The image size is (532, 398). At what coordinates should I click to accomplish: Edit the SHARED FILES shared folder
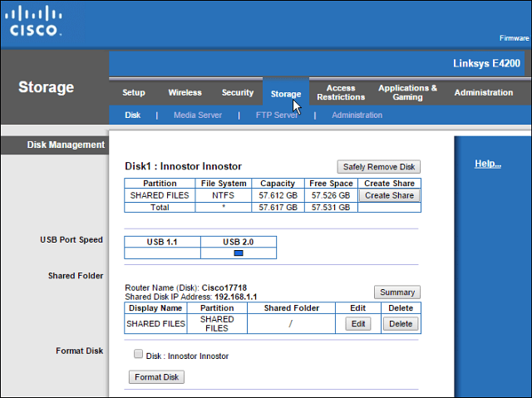click(x=358, y=324)
